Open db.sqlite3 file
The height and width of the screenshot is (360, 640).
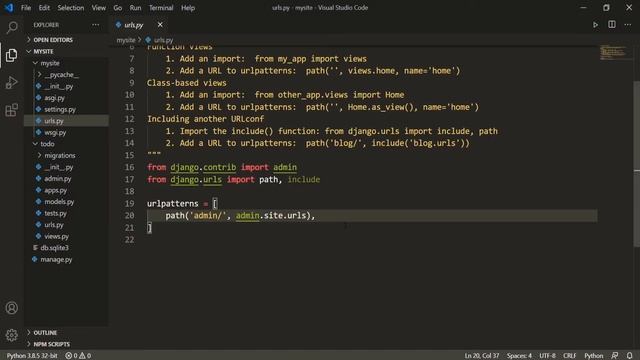click(66, 248)
